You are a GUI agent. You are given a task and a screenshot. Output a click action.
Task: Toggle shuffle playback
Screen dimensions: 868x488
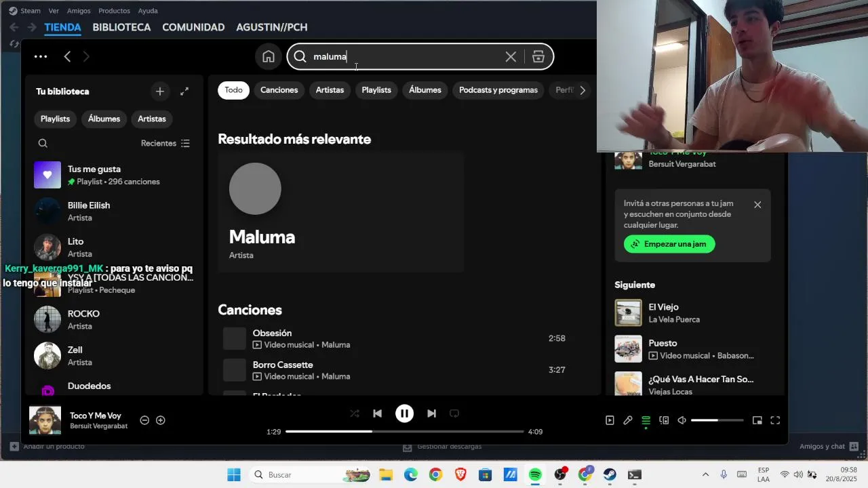point(355,413)
